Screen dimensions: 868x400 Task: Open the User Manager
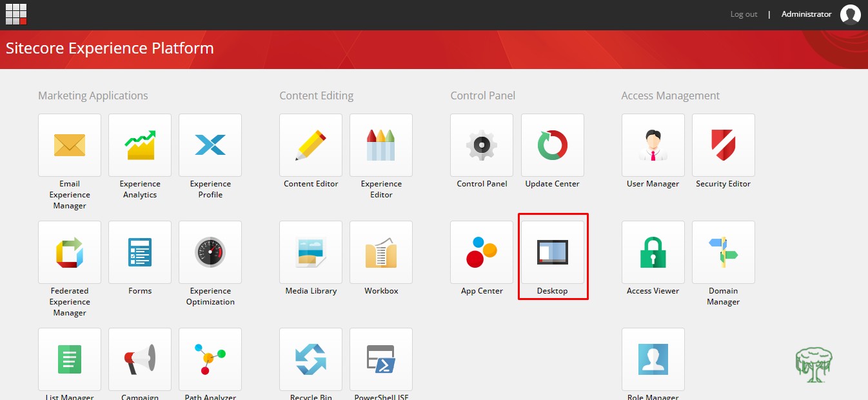coord(653,145)
